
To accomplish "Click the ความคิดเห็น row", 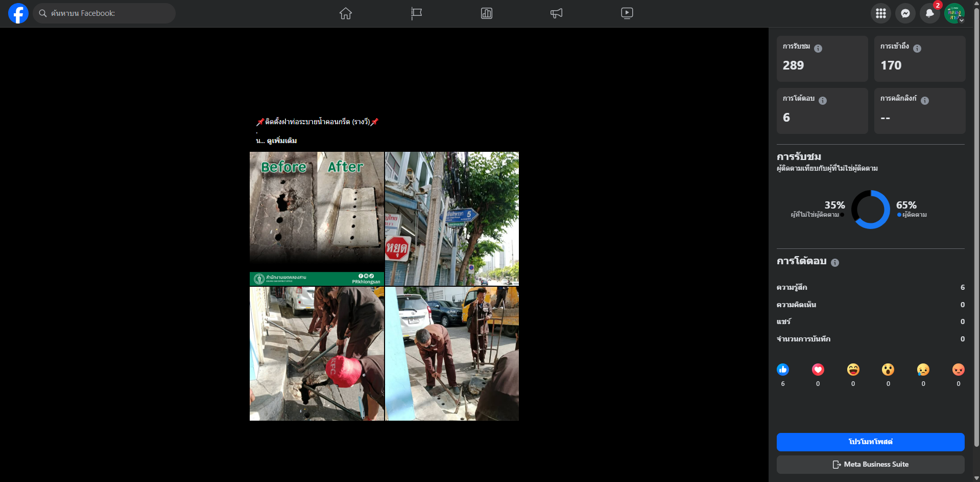I will click(x=871, y=305).
